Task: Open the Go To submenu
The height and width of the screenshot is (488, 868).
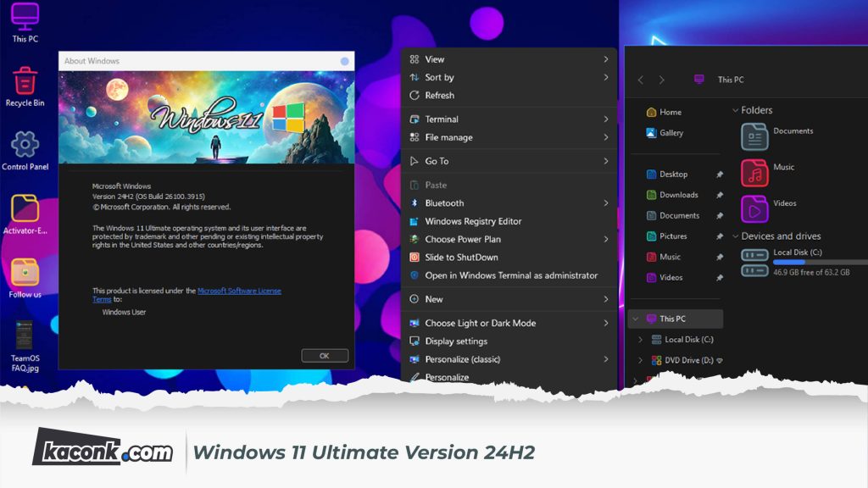Action: click(509, 161)
